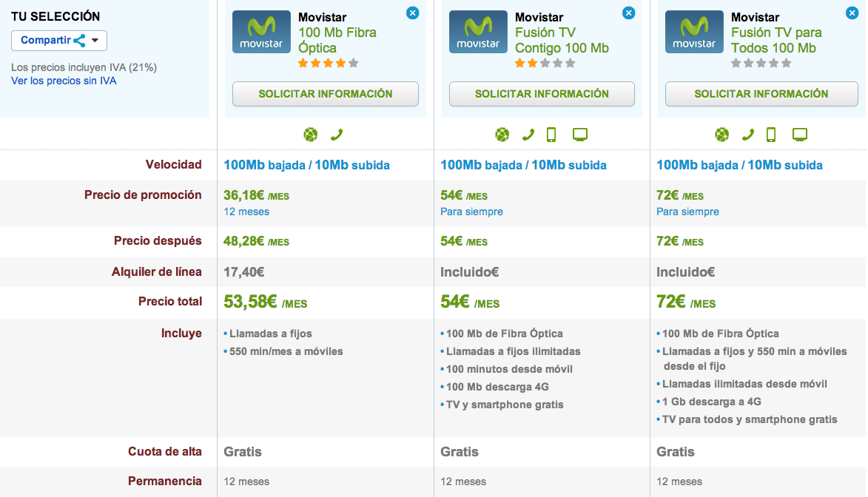Click Movistar logo of 100 Mb Fibra Óptica
The height and width of the screenshot is (497, 868).
(x=261, y=32)
